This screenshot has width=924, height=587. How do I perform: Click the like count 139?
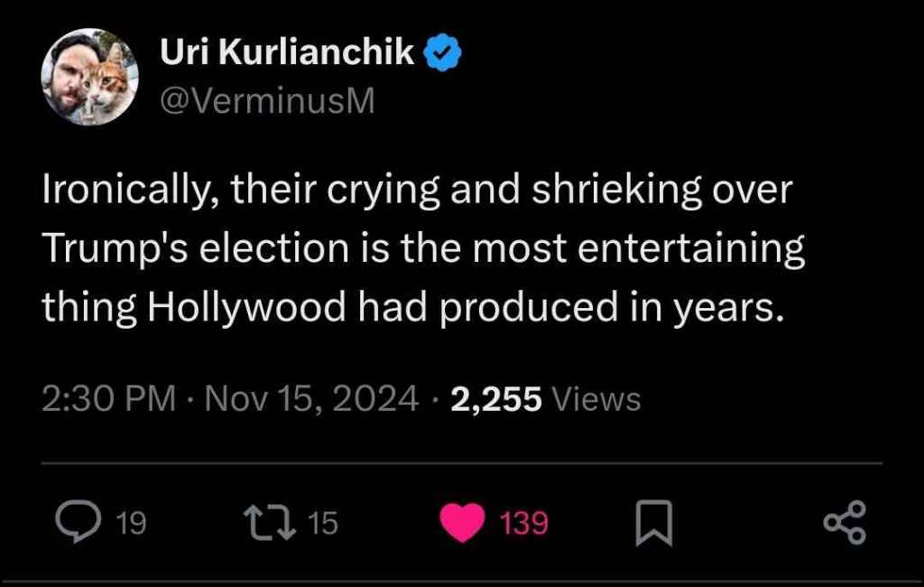(x=524, y=524)
